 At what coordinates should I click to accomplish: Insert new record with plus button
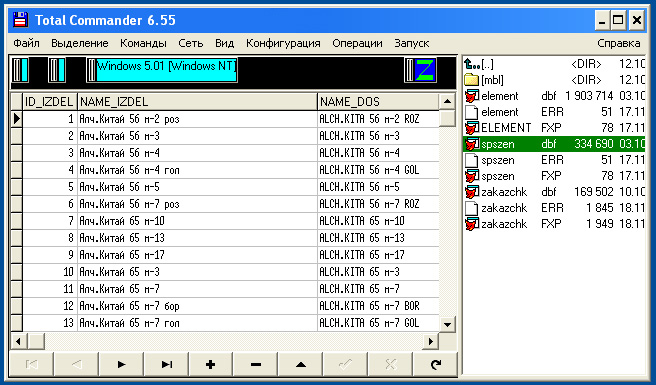(211, 364)
